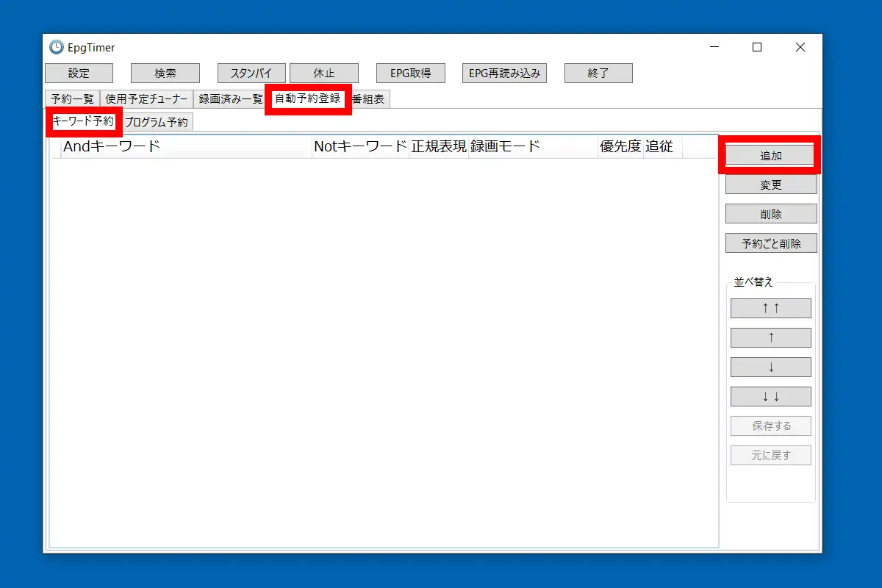Open the 使用予定チューナー tab
Viewport: 882px width, 588px height.
(147, 99)
